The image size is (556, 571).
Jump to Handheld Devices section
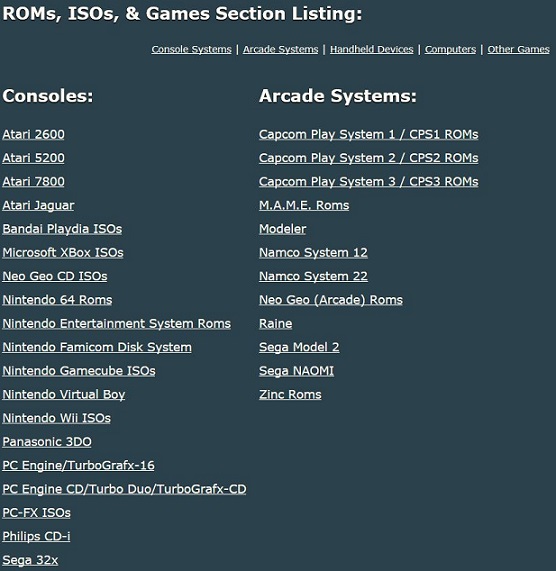pos(371,49)
